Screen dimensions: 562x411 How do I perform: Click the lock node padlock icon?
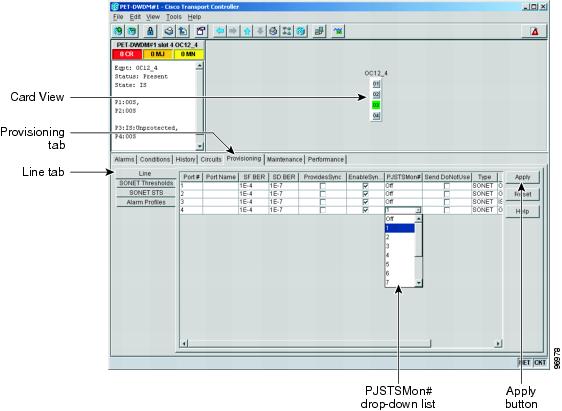[150, 32]
